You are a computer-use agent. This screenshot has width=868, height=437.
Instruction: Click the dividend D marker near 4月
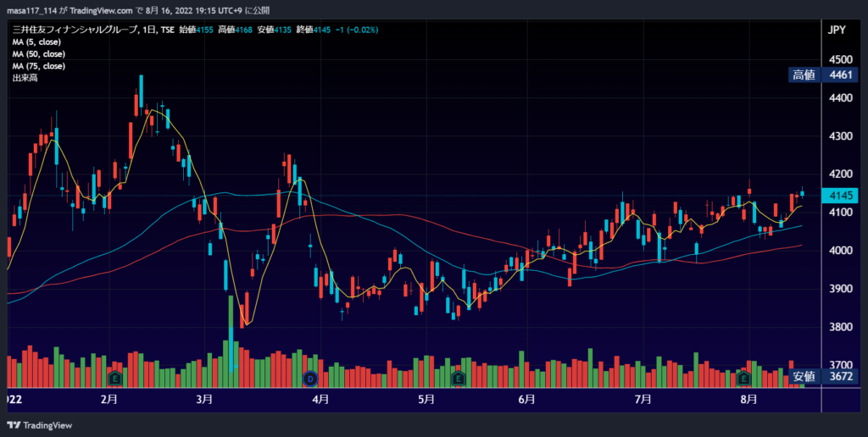pos(310,379)
